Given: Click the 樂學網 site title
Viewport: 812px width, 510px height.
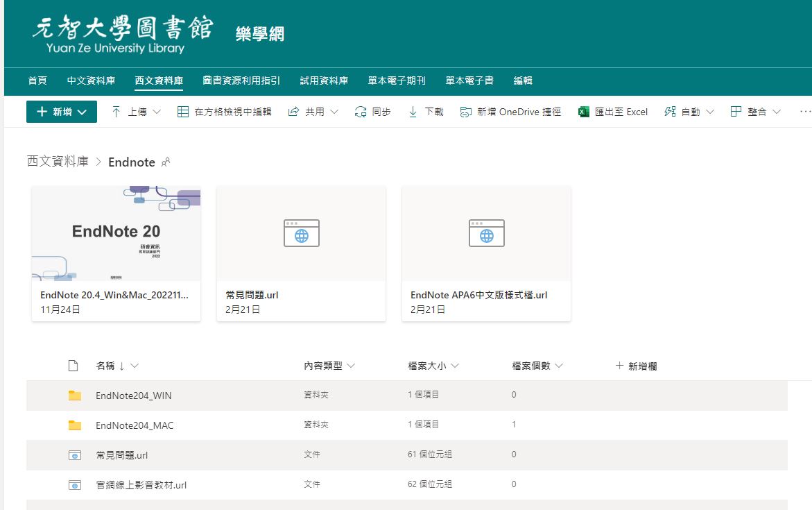Looking at the screenshot, I should coord(260,34).
